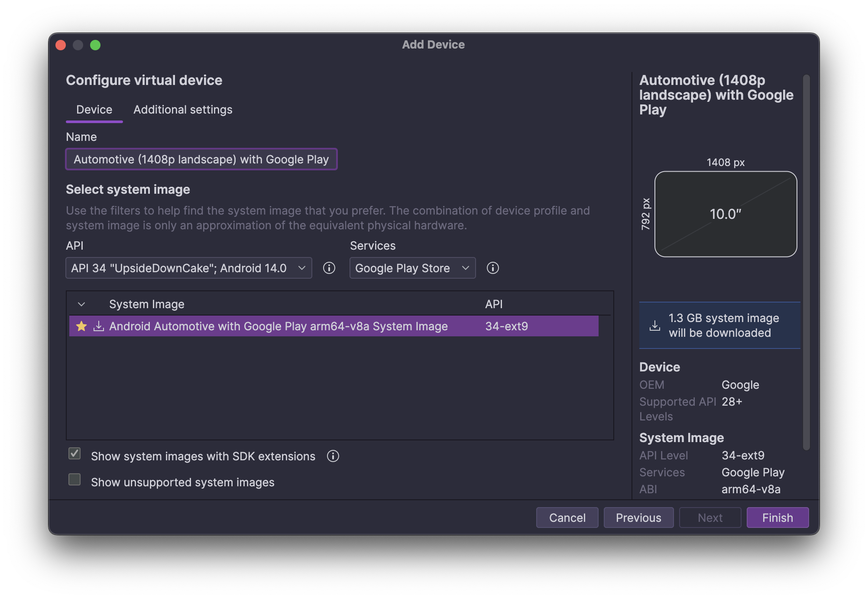Enable Show unsupported system images checkbox
868x599 pixels.
pyautogui.click(x=74, y=480)
